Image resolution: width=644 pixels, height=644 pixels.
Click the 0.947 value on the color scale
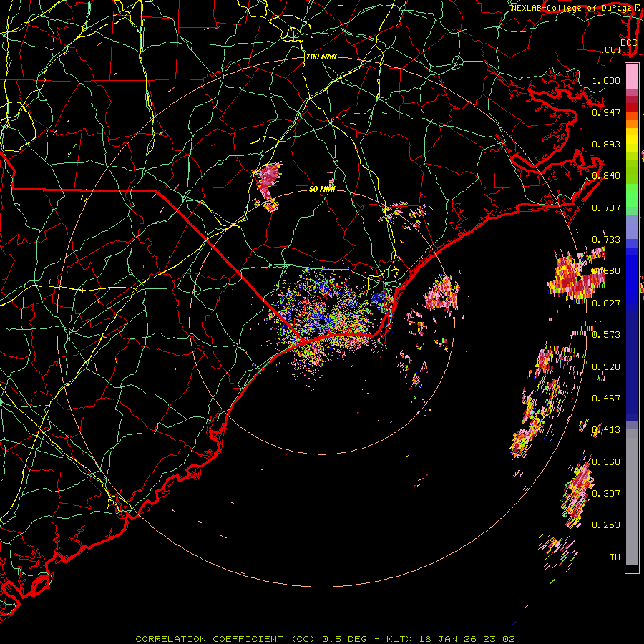[x=606, y=112]
